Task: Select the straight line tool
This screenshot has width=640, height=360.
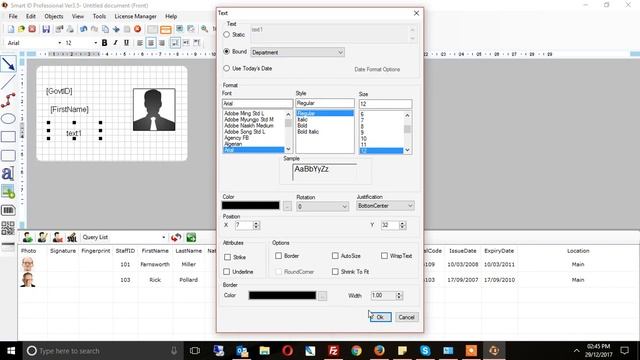Action: click(8, 82)
